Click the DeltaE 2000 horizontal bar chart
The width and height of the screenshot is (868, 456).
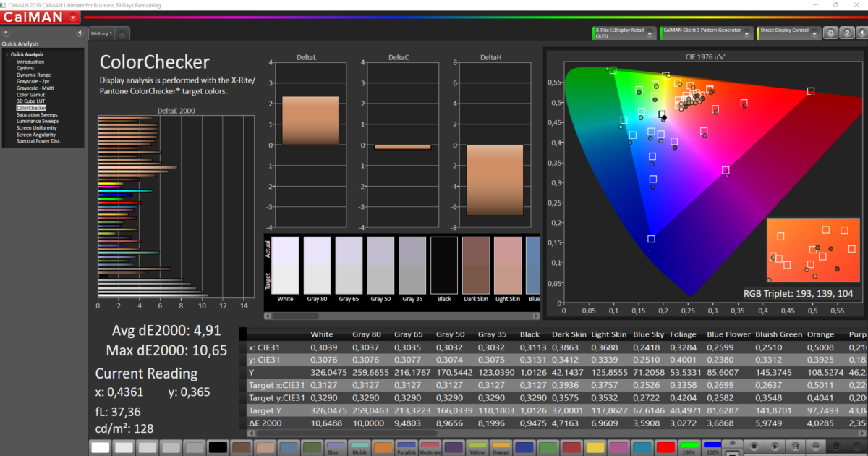(x=174, y=206)
